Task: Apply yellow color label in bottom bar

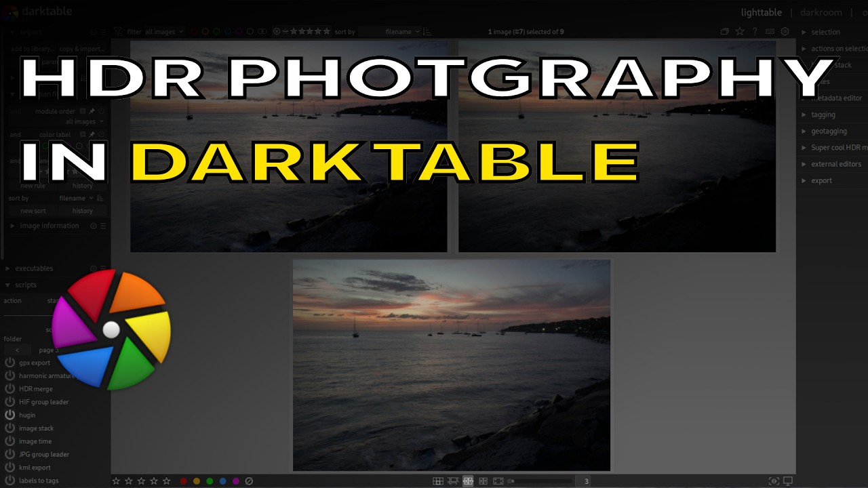Action: (197, 481)
